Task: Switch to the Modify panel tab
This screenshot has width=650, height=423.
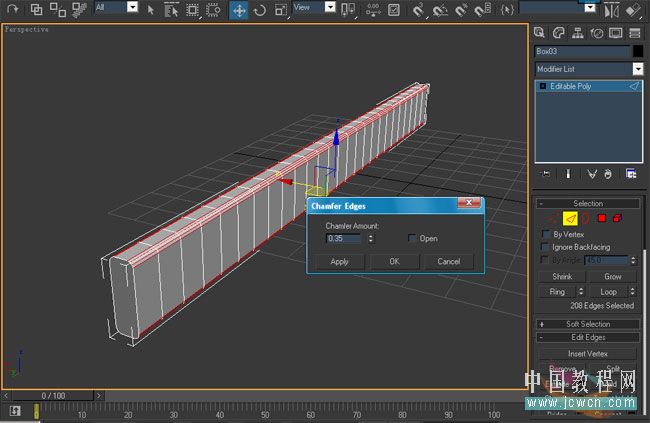Action: [x=559, y=33]
